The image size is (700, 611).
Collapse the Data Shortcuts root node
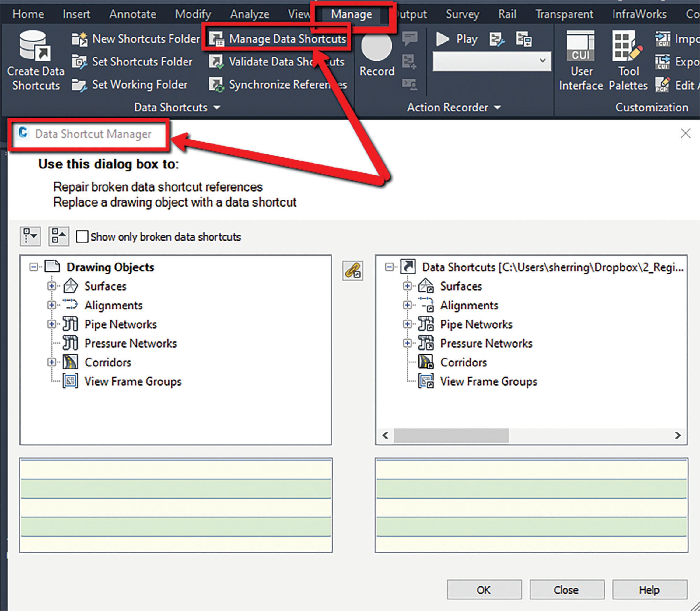pos(389,267)
